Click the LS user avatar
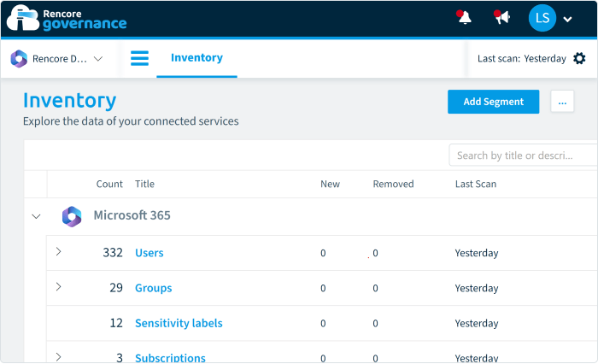 click(542, 18)
